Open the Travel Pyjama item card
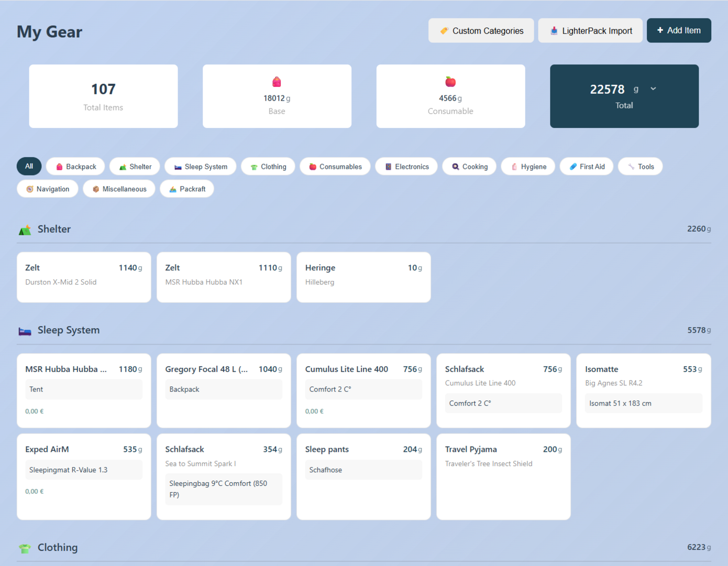Screen dimensions: 728x566 [503, 476]
